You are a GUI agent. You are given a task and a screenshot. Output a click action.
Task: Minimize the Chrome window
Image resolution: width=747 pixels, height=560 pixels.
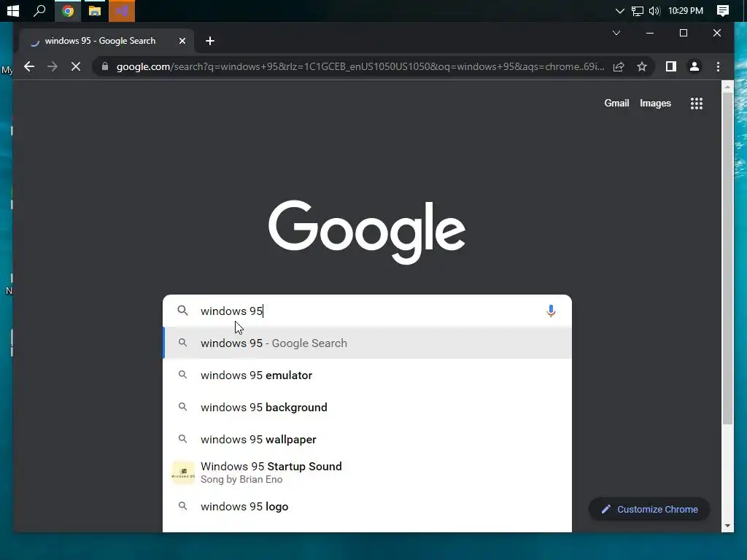coord(649,33)
